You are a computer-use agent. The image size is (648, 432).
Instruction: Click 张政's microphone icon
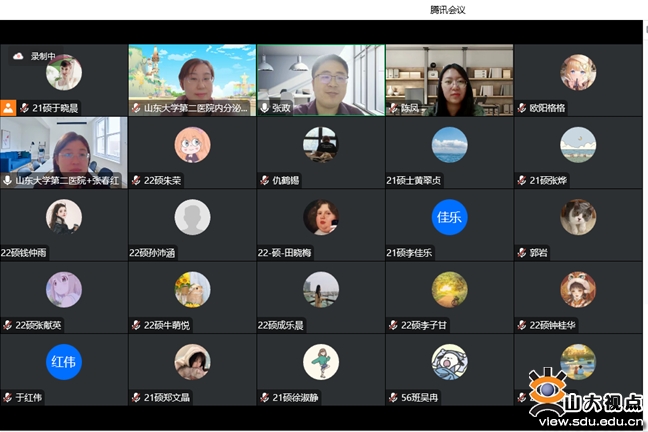264,107
